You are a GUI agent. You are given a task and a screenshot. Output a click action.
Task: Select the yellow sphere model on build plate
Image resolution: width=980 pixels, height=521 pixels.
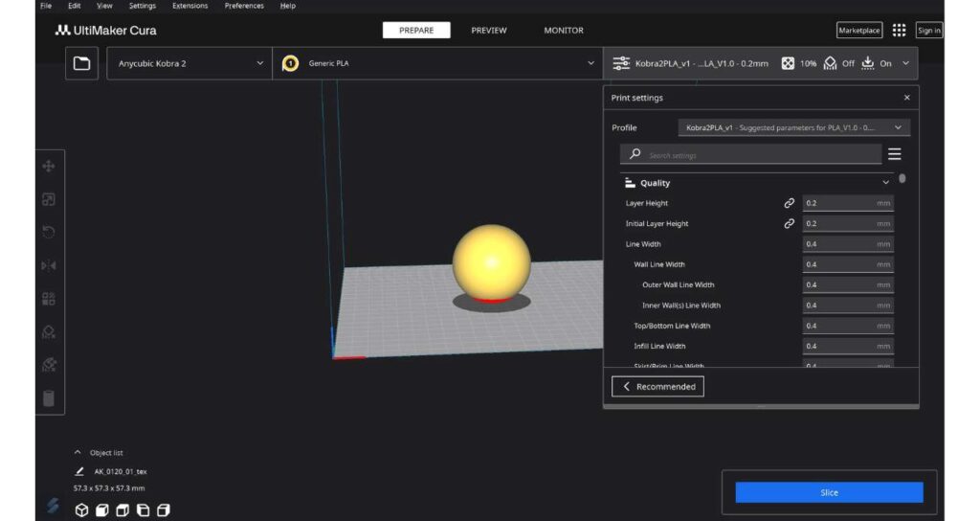pyautogui.click(x=491, y=262)
